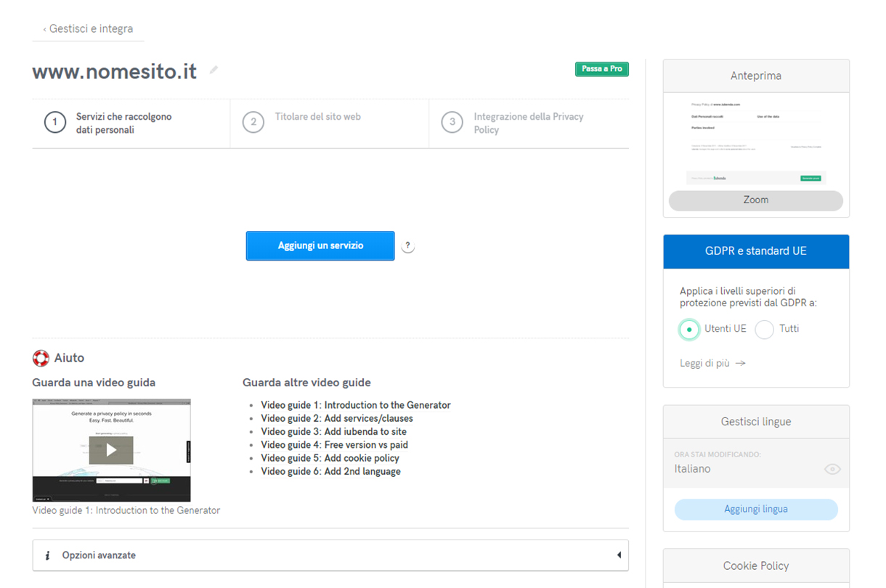Click the Cookie Policy panel header
The width and height of the screenshot is (886, 588).
point(756,566)
